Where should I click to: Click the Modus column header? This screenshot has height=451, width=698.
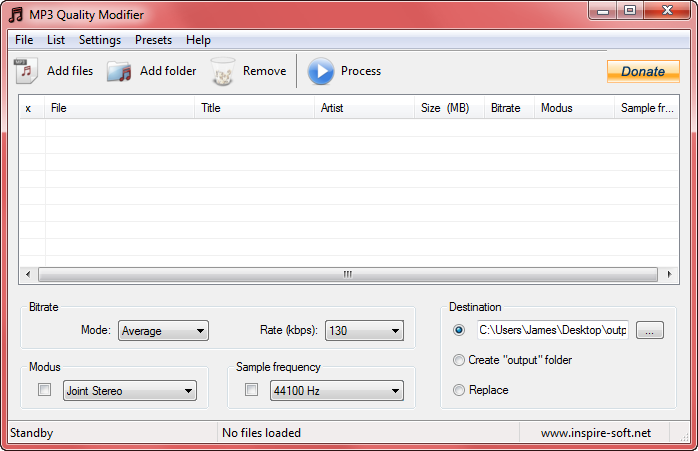click(x=574, y=108)
